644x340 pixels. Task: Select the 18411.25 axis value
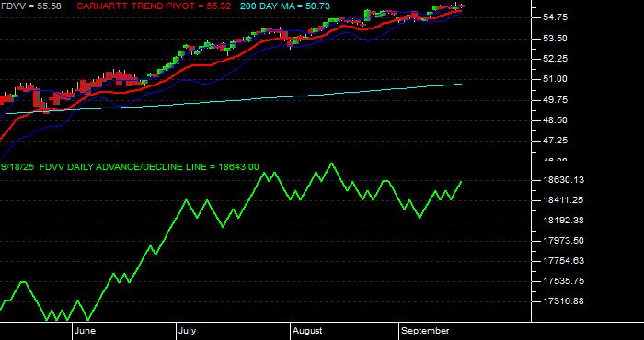563,200
